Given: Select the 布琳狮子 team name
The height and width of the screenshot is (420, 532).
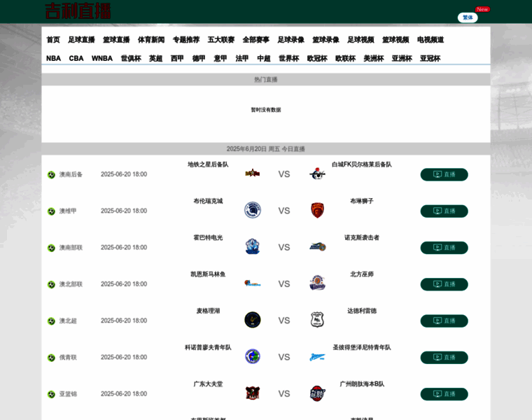Looking at the screenshot, I should click(362, 201).
